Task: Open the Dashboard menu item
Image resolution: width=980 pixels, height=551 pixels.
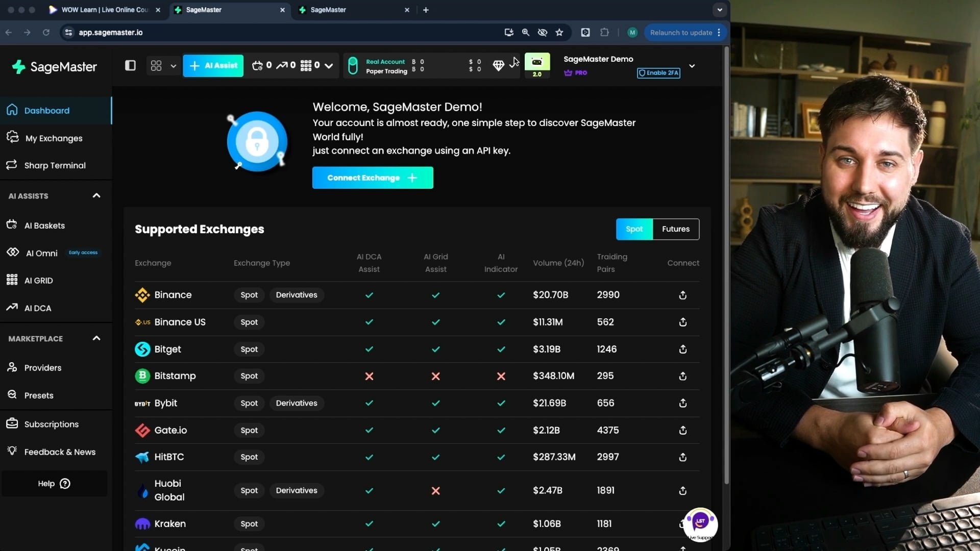Action: 47,110
